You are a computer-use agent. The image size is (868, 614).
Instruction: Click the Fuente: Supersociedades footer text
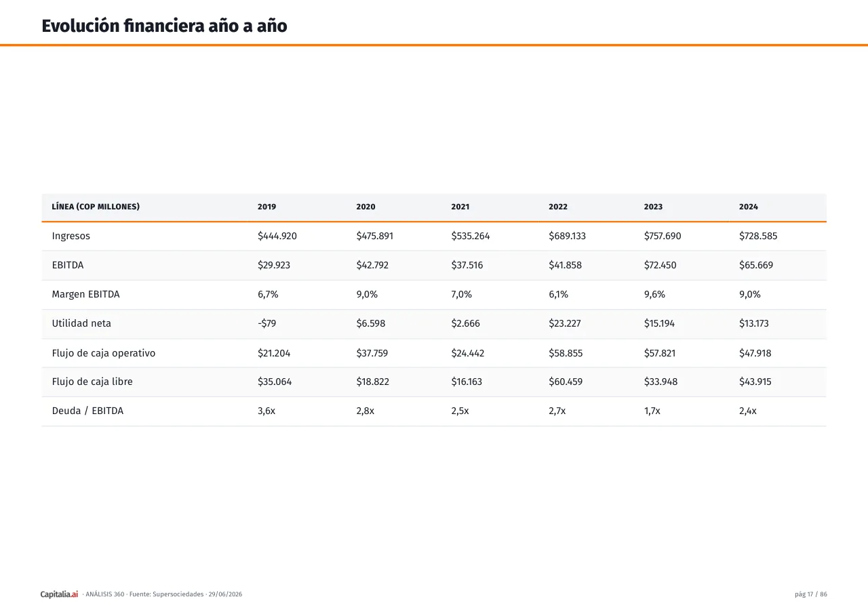pyautogui.click(x=167, y=594)
